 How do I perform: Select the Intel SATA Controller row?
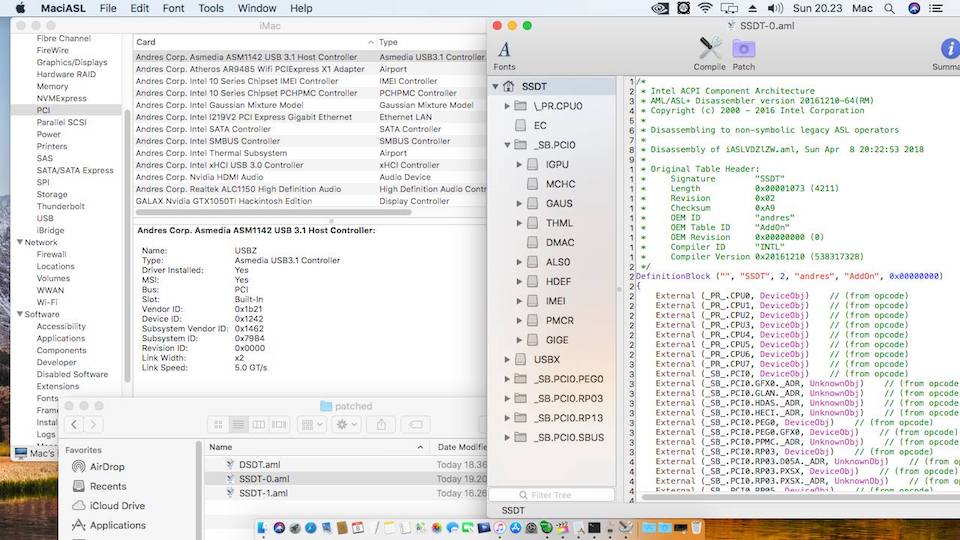click(x=310, y=129)
